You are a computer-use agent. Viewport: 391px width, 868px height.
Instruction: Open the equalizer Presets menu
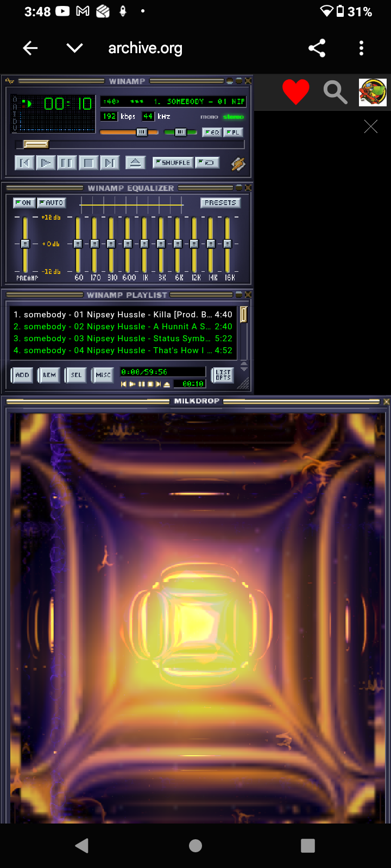[220, 203]
